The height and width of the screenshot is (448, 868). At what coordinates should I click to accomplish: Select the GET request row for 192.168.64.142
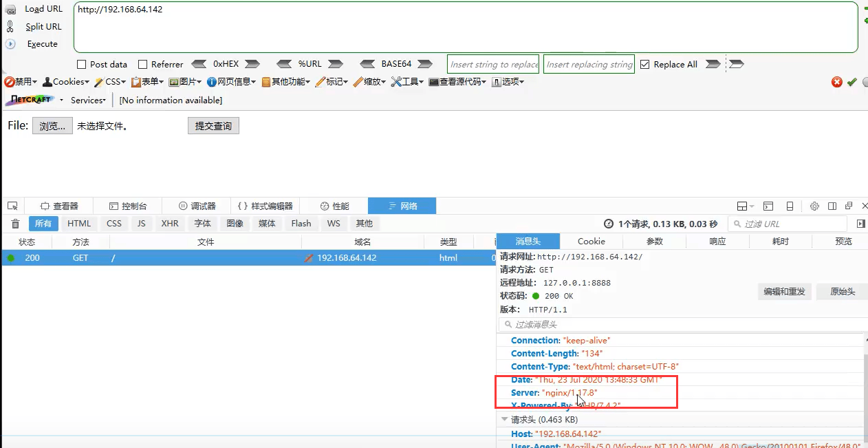[x=248, y=258]
